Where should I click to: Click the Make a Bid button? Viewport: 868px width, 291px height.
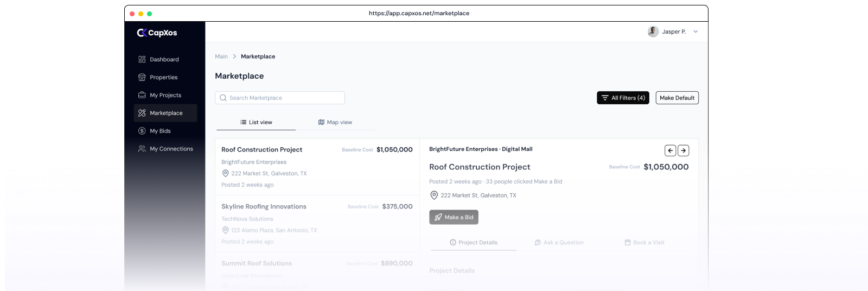coord(454,217)
